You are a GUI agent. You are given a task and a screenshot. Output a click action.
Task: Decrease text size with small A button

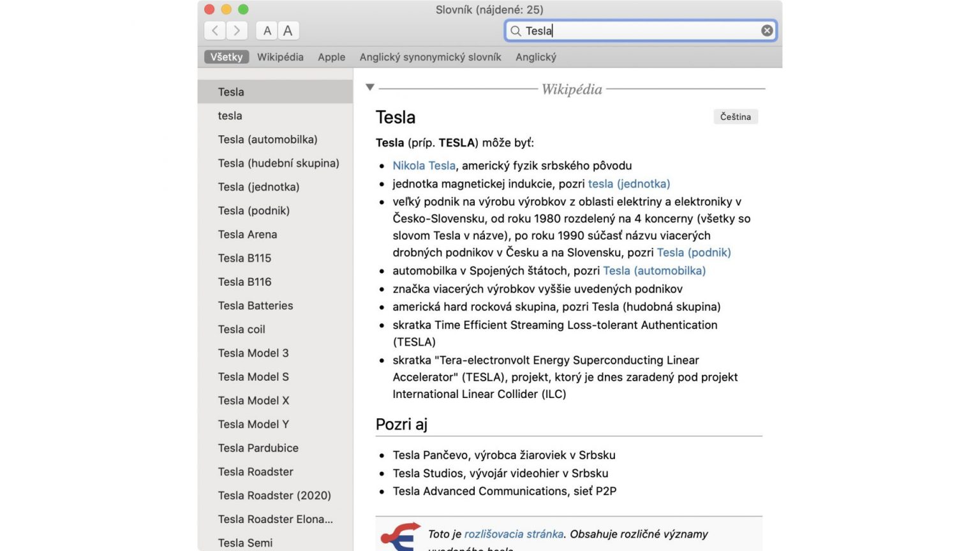267,31
